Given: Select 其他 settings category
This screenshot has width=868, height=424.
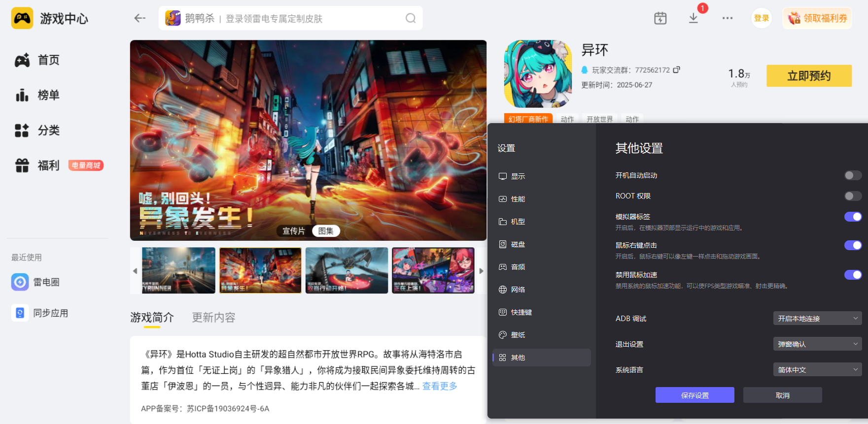Looking at the screenshot, I should (x=542, y=358).
